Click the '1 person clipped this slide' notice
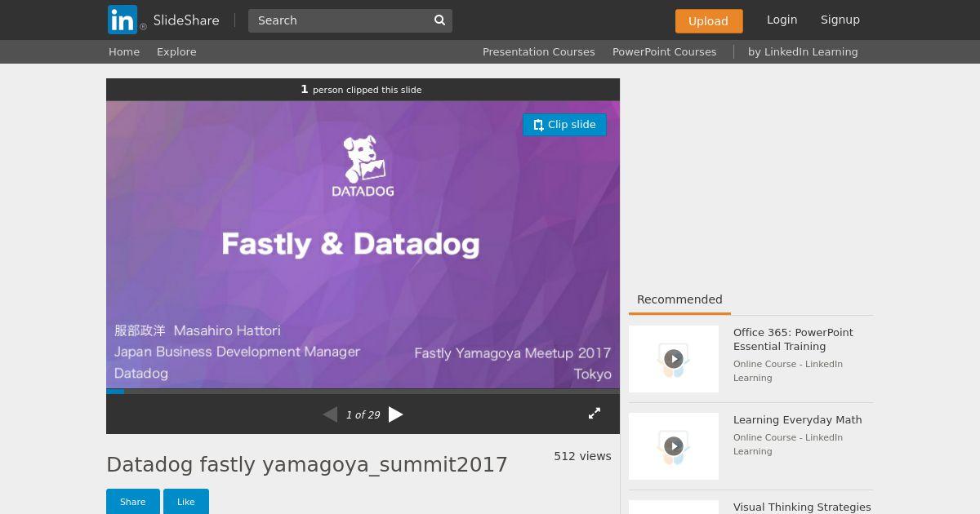Image resolution: width=980 pixels, height=514 pixels. coord(361,90)
